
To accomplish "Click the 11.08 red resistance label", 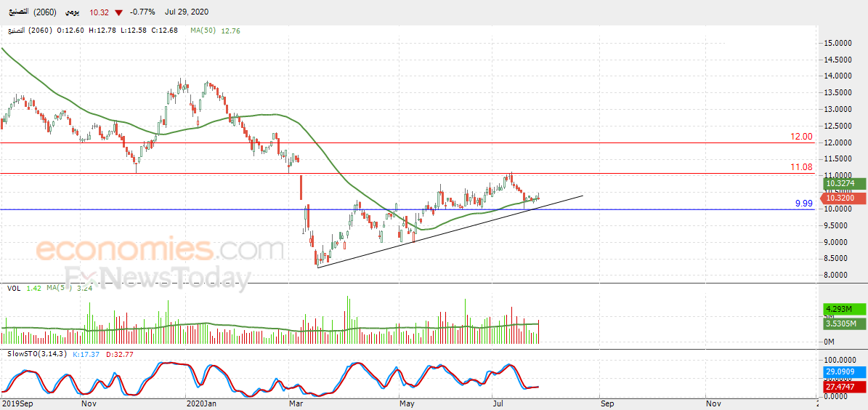I will [x=802, y=166].
